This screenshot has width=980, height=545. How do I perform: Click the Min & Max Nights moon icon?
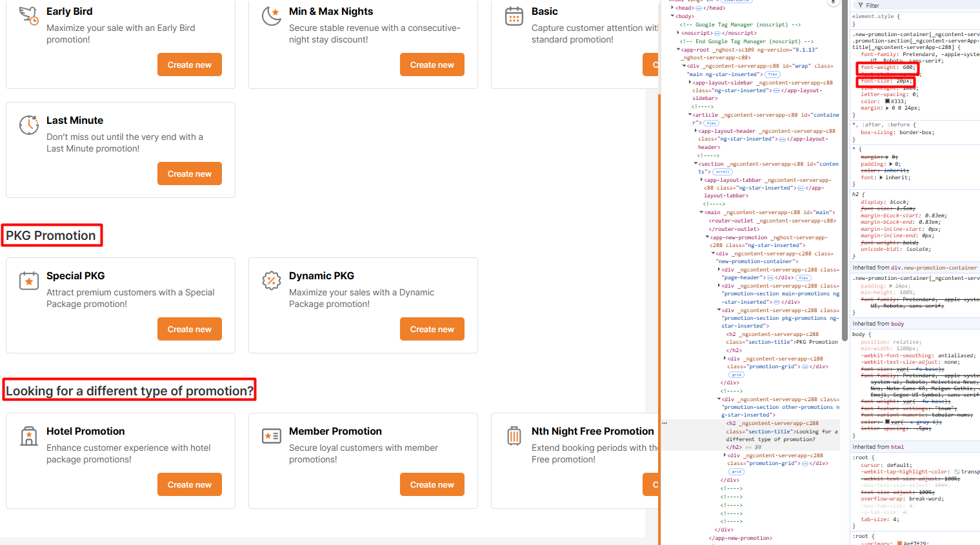point(272,15)
